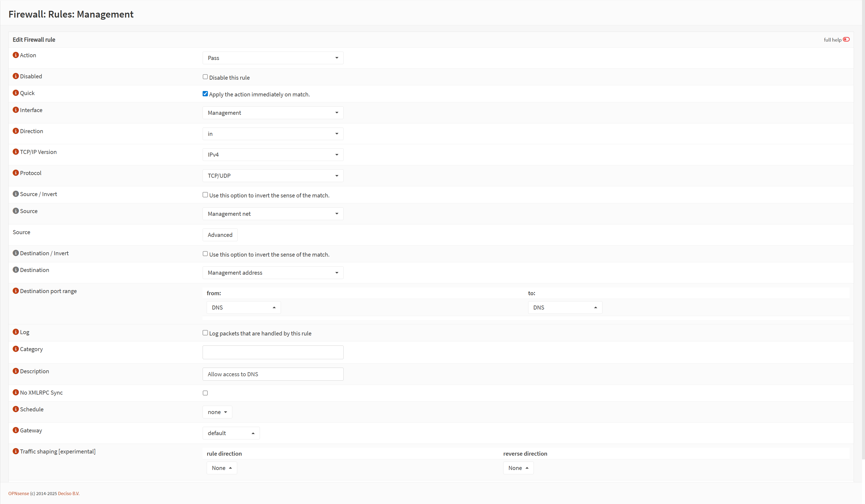This screenshot has width=865, height=504.
Task: Click the Advanced source button
Action: point(220,235)
